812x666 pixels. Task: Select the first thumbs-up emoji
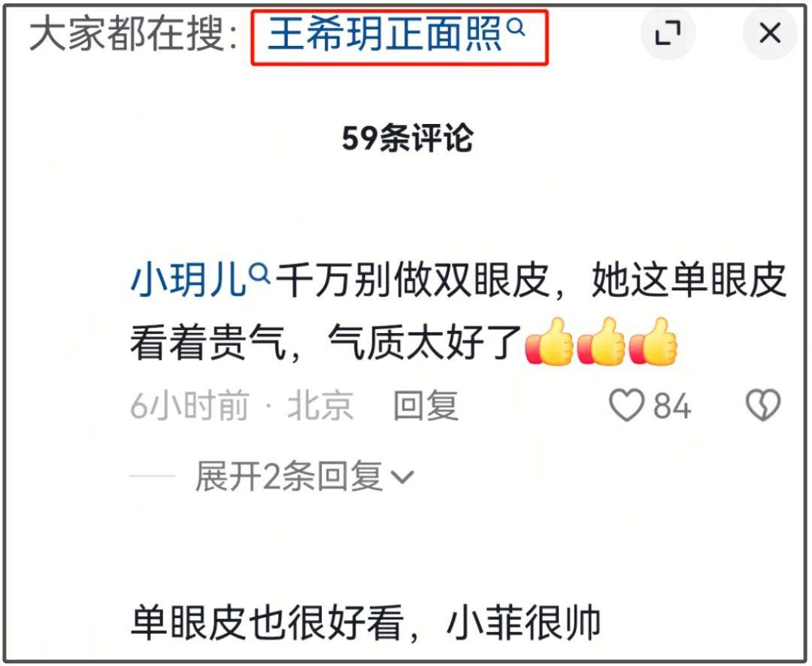pyautogui.click(x=549, y=343)
